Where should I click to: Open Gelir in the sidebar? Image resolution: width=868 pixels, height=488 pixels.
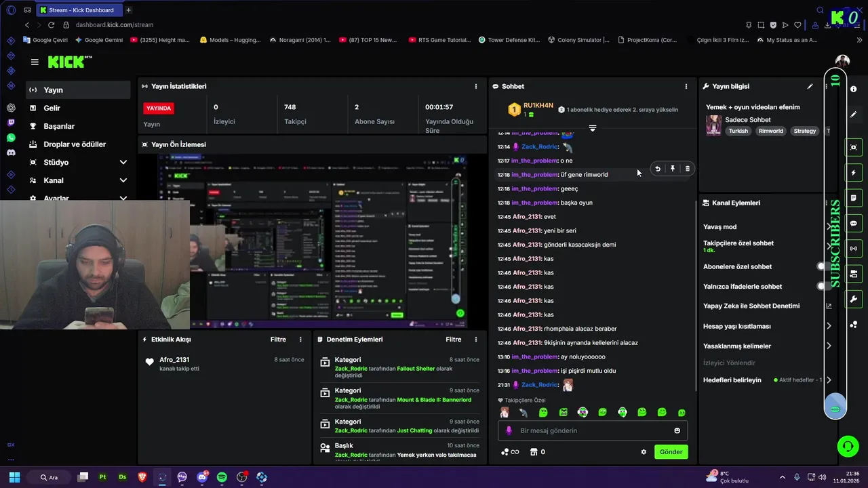[78, 108]
